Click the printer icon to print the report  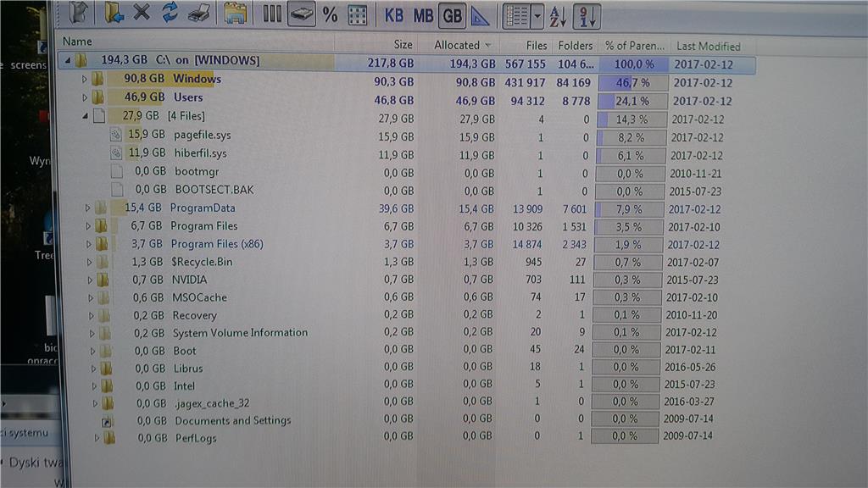coord(198,14)
